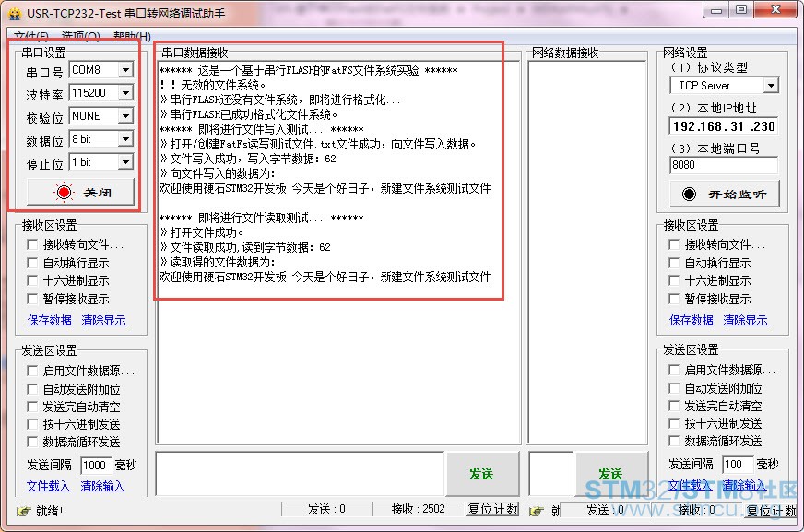This screenshot has width=804, height=532.
Task: Click the network 发送 button
Action: tap(610, 474)
